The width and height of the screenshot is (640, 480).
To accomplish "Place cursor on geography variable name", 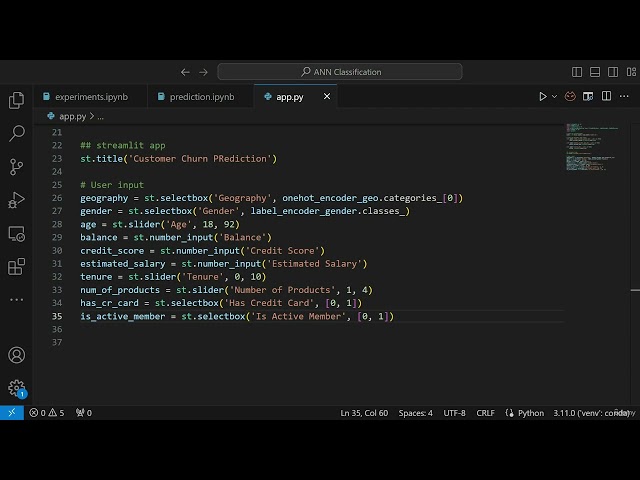I will [104, 198].
